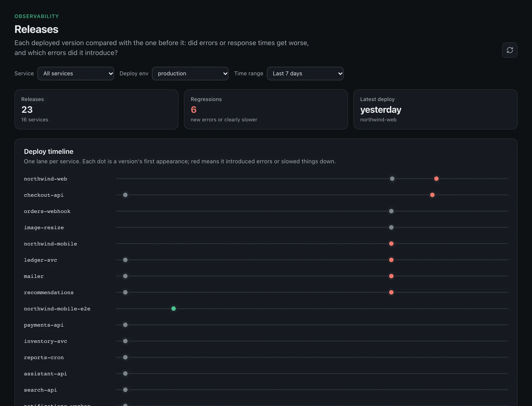Select the red deploy dot on mailer lane
Screen dimensions: 532x406
[x=391, y=276]
